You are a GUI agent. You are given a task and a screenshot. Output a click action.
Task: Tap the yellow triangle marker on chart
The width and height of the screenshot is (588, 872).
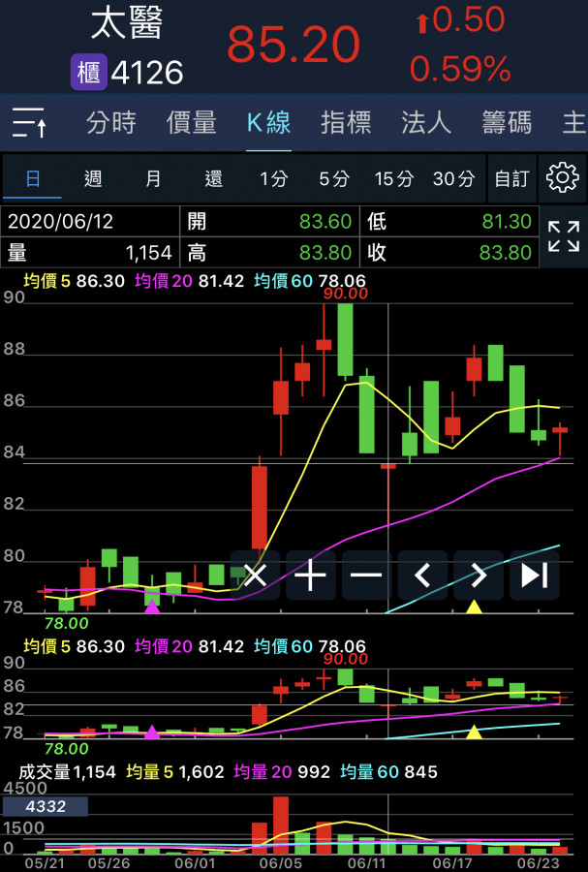tap(474, 607)
